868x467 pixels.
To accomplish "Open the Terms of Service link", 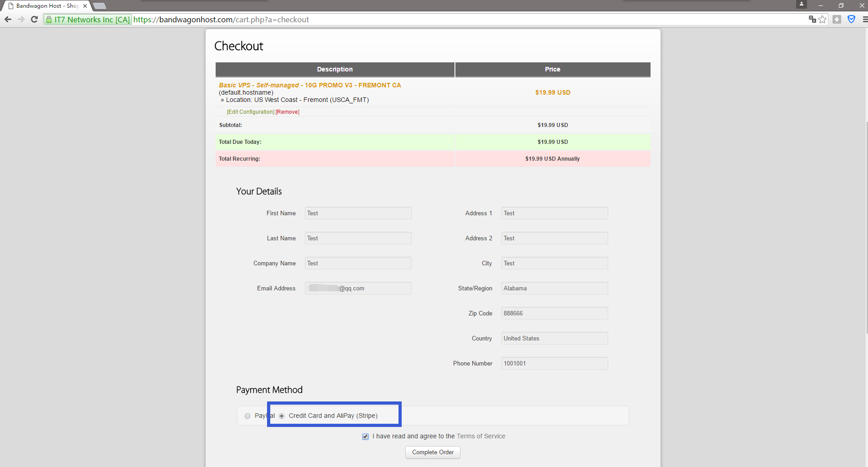I will point(481,436).
